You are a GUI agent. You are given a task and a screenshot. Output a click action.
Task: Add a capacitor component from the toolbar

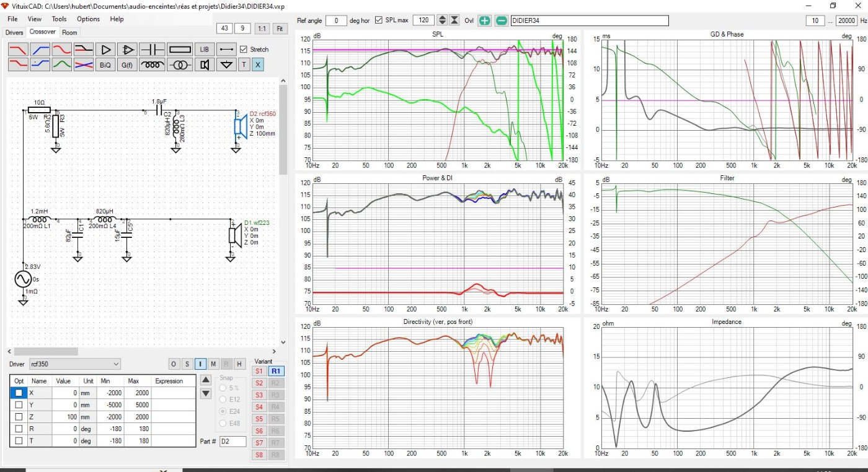pyautogui.click(x=152, y=49)
